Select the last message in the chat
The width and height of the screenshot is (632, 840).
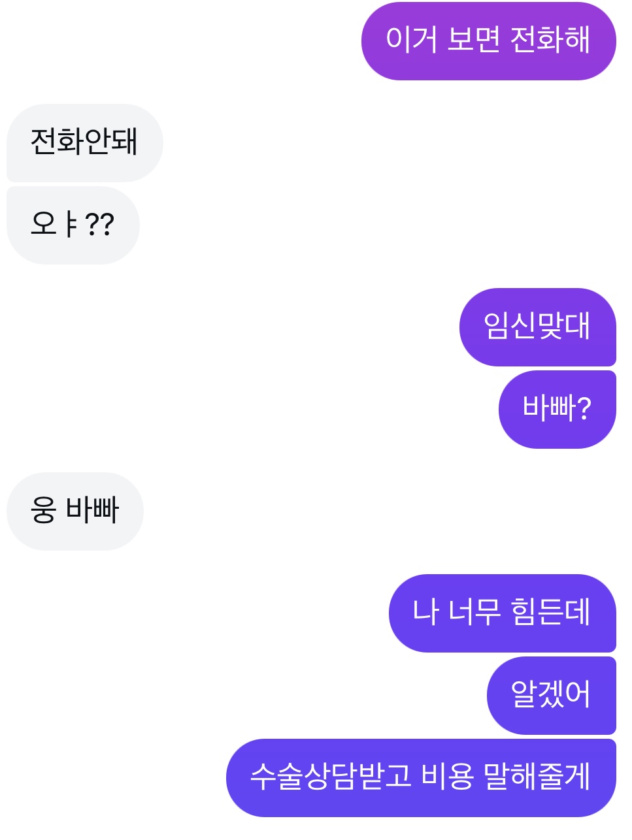[x=421, y=777]
